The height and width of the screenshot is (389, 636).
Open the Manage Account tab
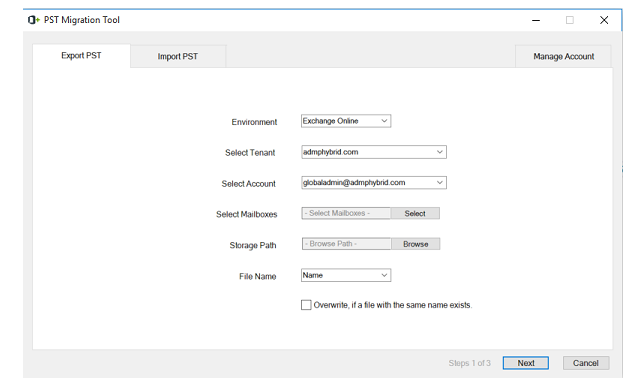pyautogui.click(x=563, y=56)
